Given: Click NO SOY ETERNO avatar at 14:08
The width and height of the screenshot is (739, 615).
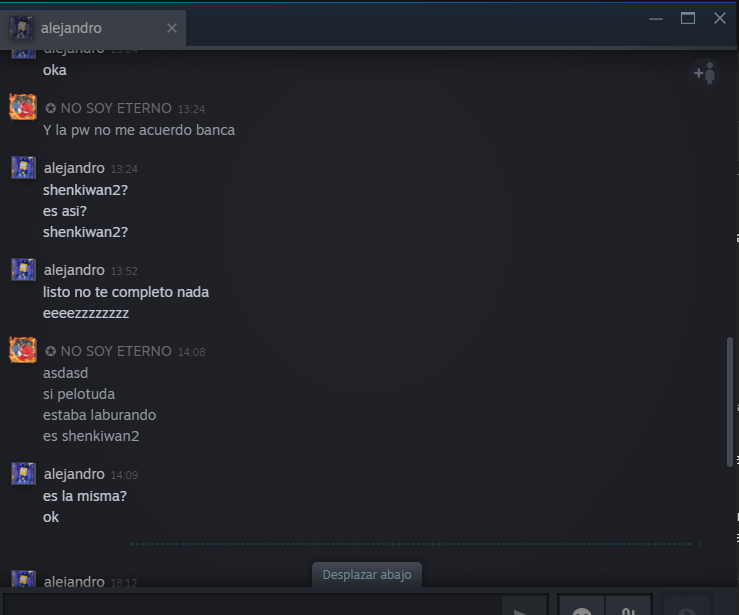Looking at the screenshot, I should point(23,350).
